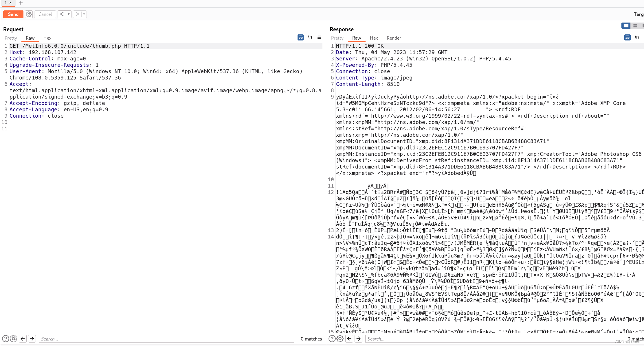Viewport: 644px width, 346px height.
Task: Click the Accept-Encoding: gzip, deflate header
Action: click(x=57, y=103)
